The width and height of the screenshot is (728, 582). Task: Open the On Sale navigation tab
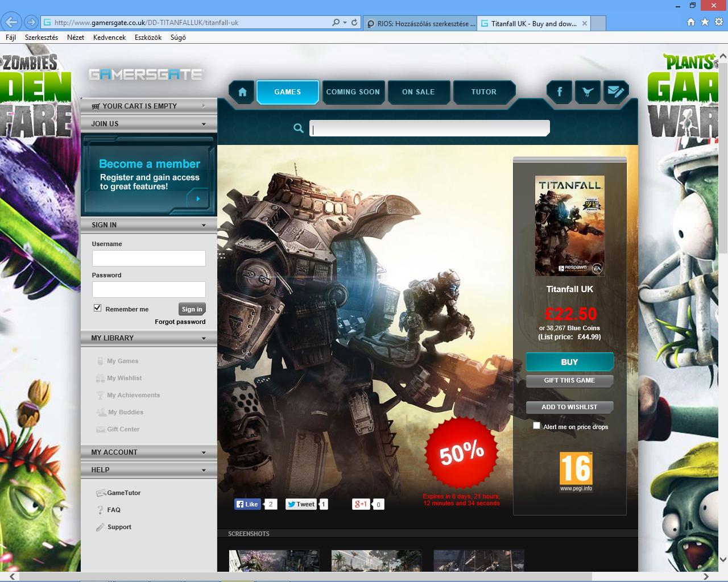click(419, 92)
